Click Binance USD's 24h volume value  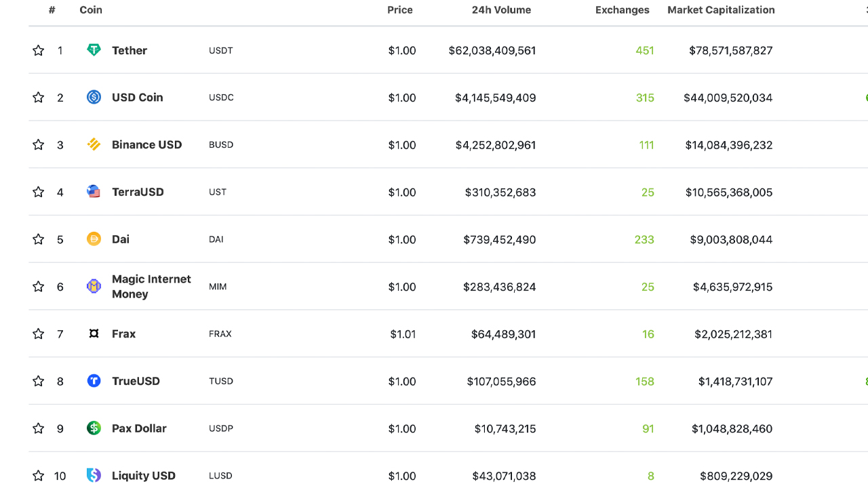[x=495, y=144]
